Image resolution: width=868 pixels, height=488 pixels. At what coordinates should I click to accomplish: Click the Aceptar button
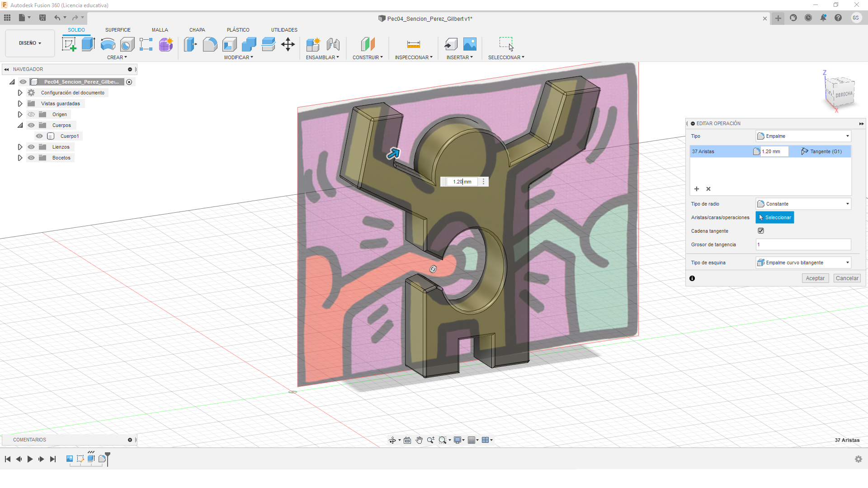click(815, 278)
